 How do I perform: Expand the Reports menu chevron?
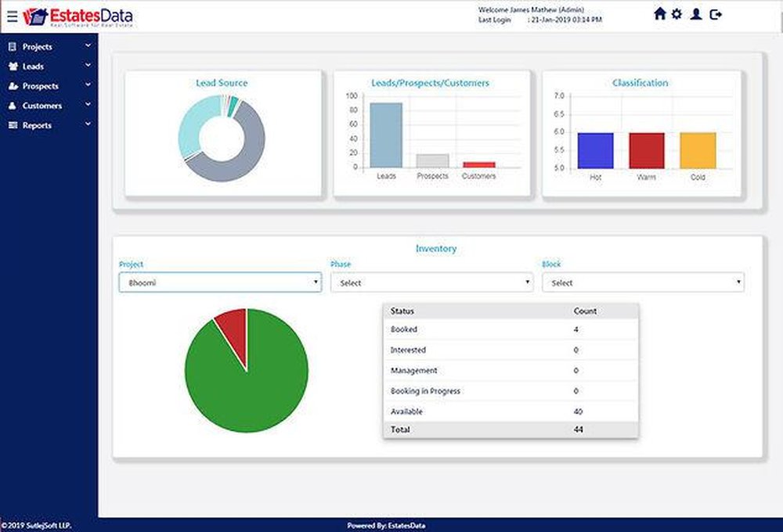pyautogui.click(x=88, y=124)
